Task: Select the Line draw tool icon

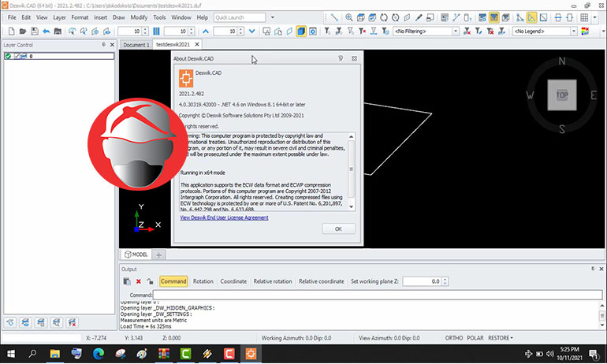Action: pyautogui.click(x=334, y=17)
